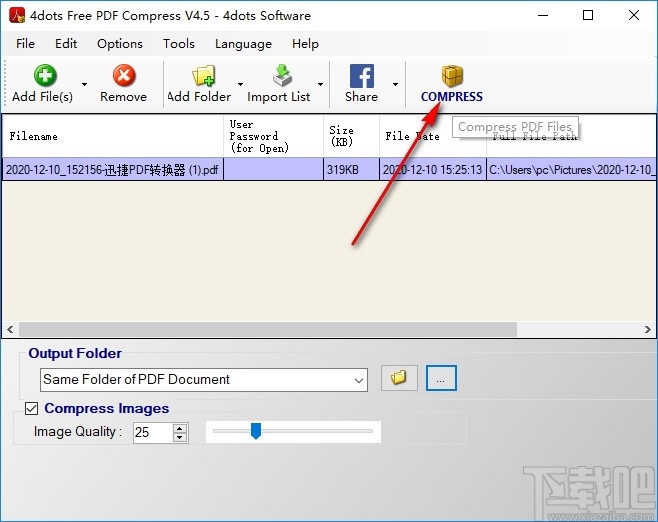Image resolution: width=658 pixels, height=522 pixels.
Task: Expand the Import List dropdown arrow
Action: tap(321, 84)
